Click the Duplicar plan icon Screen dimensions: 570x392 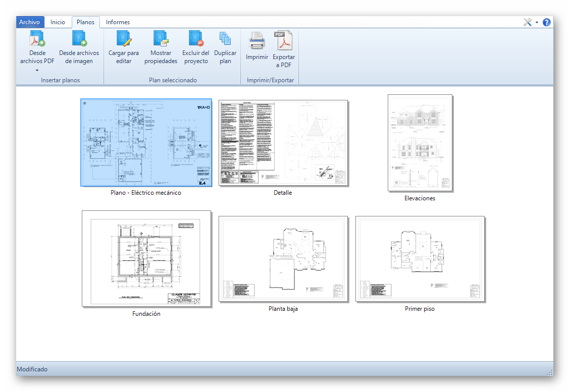225,39
